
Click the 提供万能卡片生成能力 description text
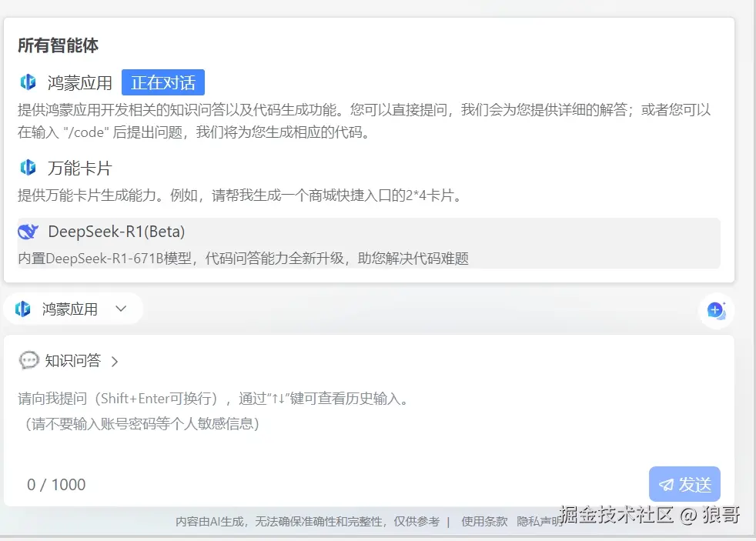pyautogui.click(x=241, y=195)
